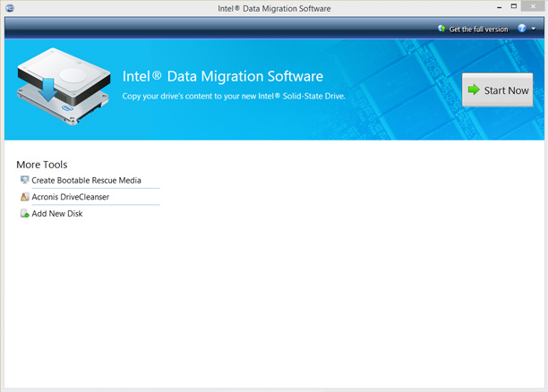Open the Create Bootable Rescue Media link
The width and height of the screenshot is (548, 392).
pos(86,180)
